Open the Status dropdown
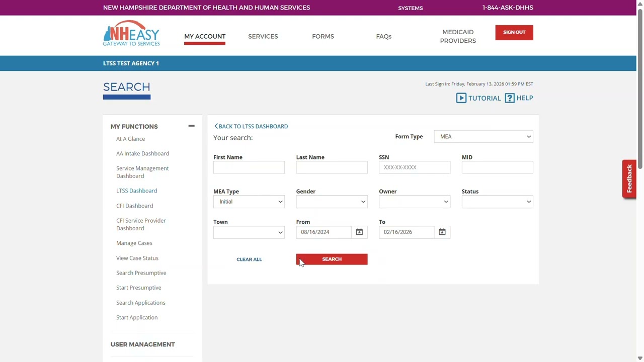The width and height of the screenshot is (644, 362). click(x=498, y=202)
